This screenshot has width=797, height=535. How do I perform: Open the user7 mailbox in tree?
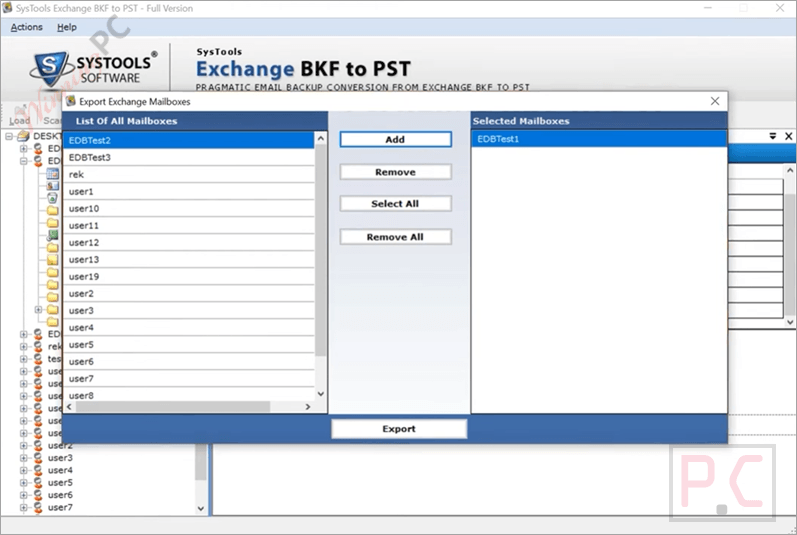coord(60,508)
